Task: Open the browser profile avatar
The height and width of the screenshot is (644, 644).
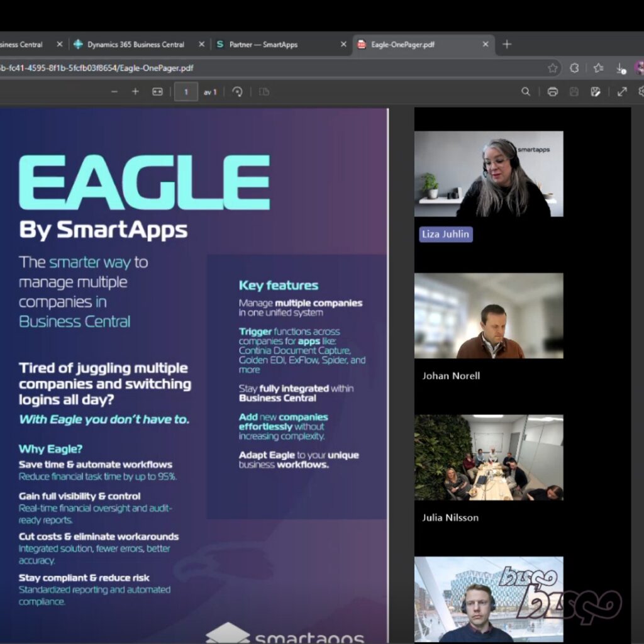Action: [x=640, y=68]
